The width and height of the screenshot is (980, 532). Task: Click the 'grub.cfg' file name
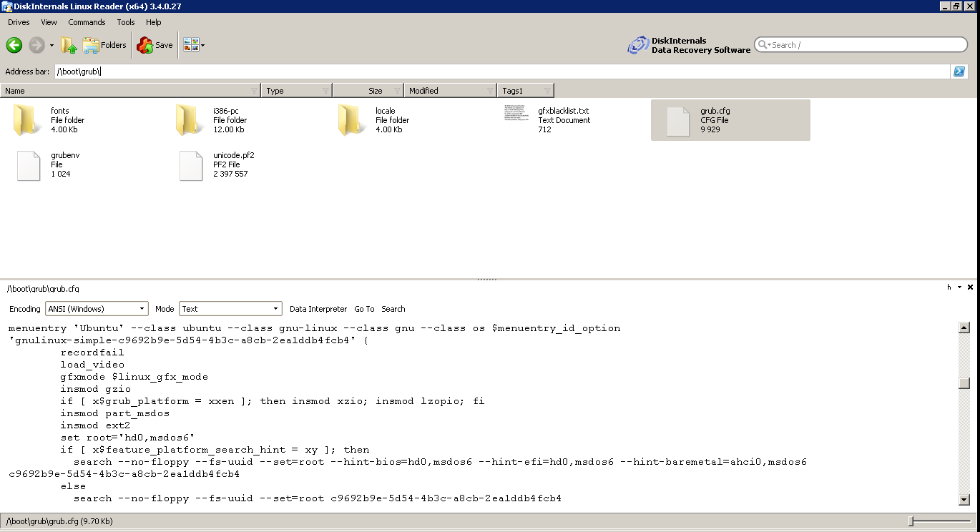[715, 111]
